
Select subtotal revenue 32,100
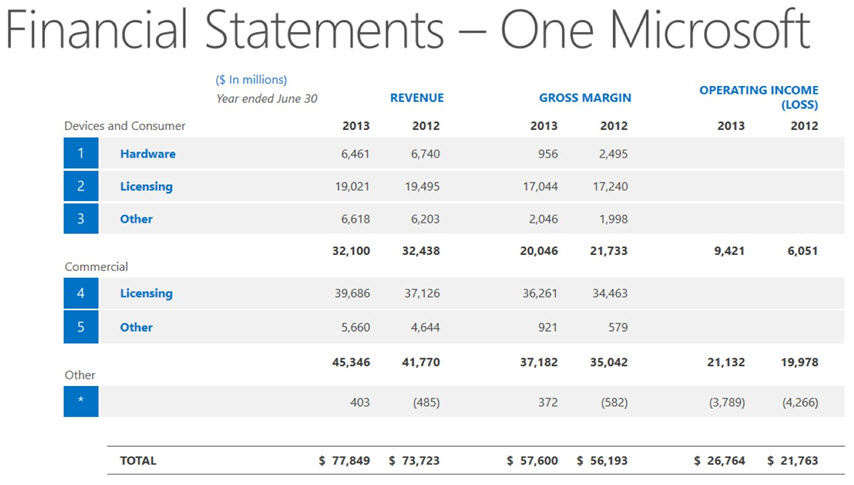pyautogui.click(x=351, y=251)
